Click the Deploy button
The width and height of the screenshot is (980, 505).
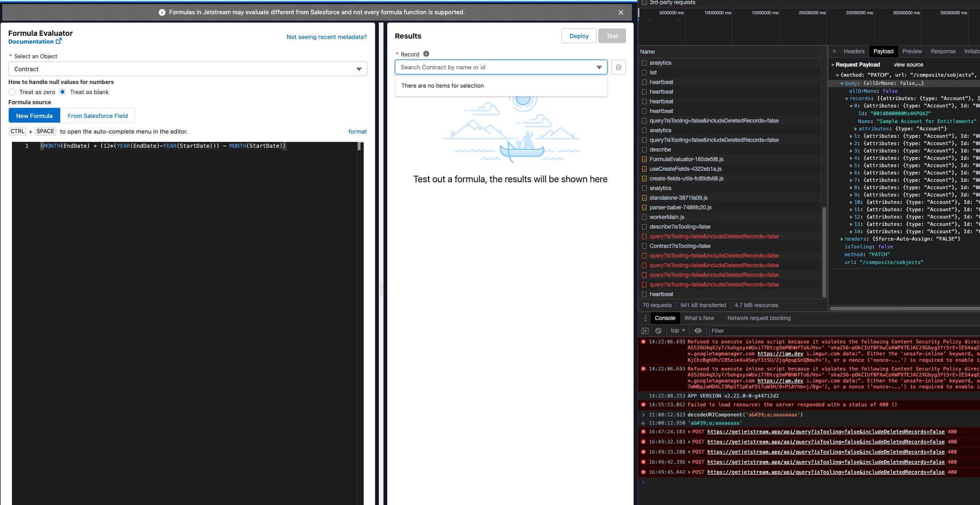pos(579,35)
